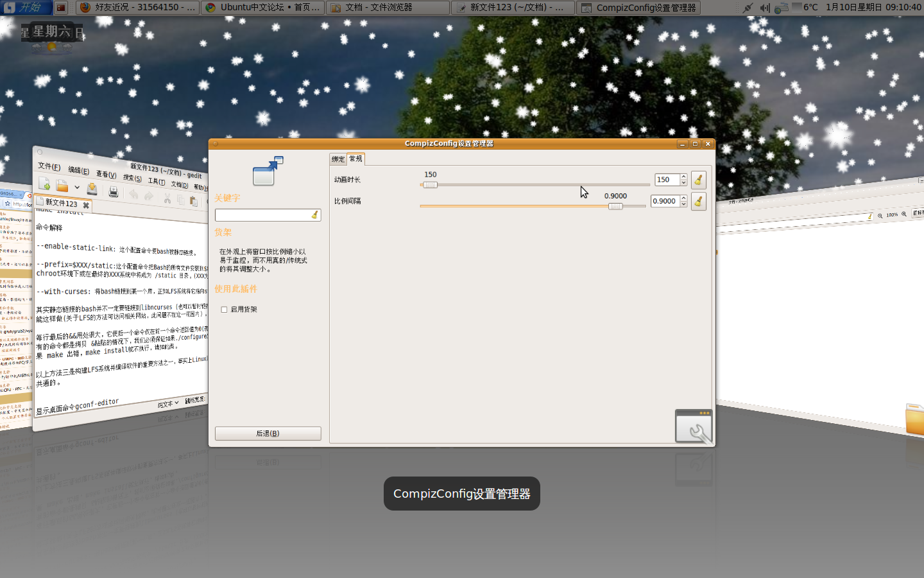Redo the edit in gedit toolbar
This screenshot has height=578, width=924.
[149, 196]
